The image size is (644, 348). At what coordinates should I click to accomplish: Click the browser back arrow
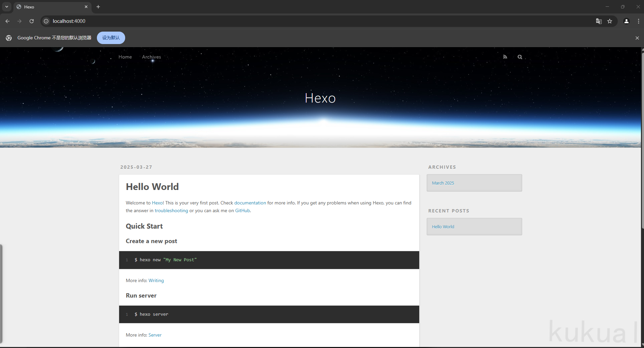point(7,21)
